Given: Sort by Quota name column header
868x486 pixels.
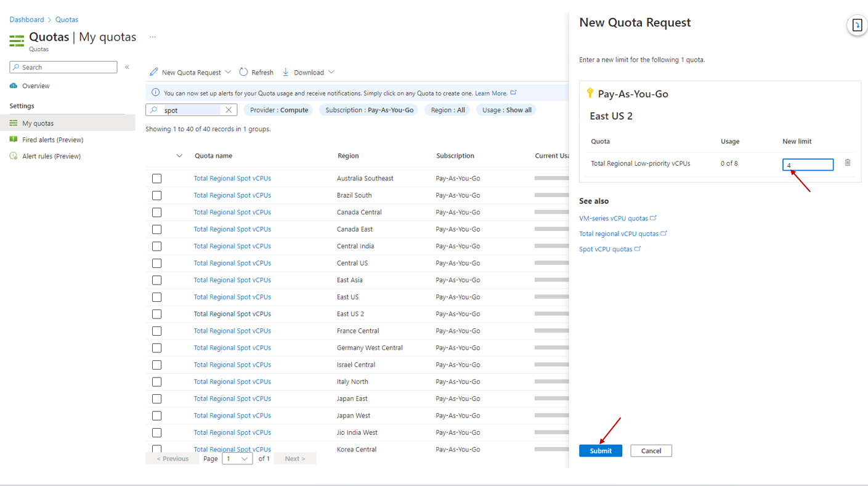Looking at the screenshot, I should [x=213, y=156].
